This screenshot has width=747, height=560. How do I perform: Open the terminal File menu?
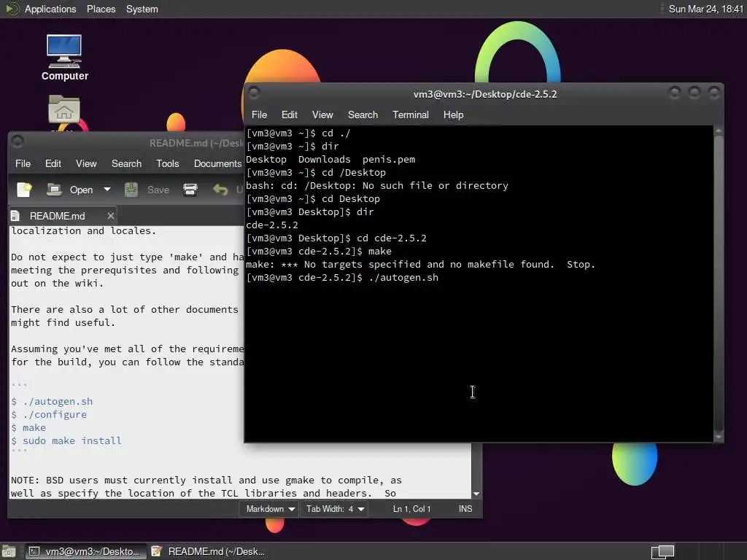259,114
